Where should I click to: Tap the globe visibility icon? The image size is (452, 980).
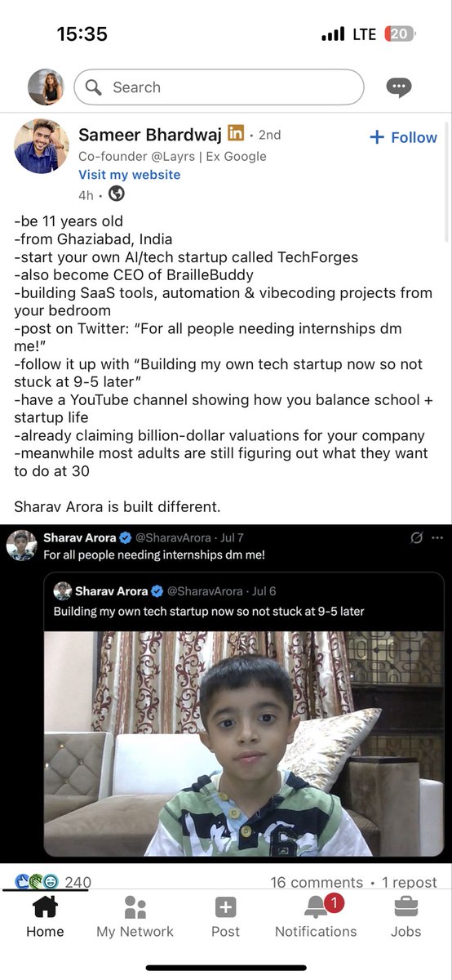[117, 194]
